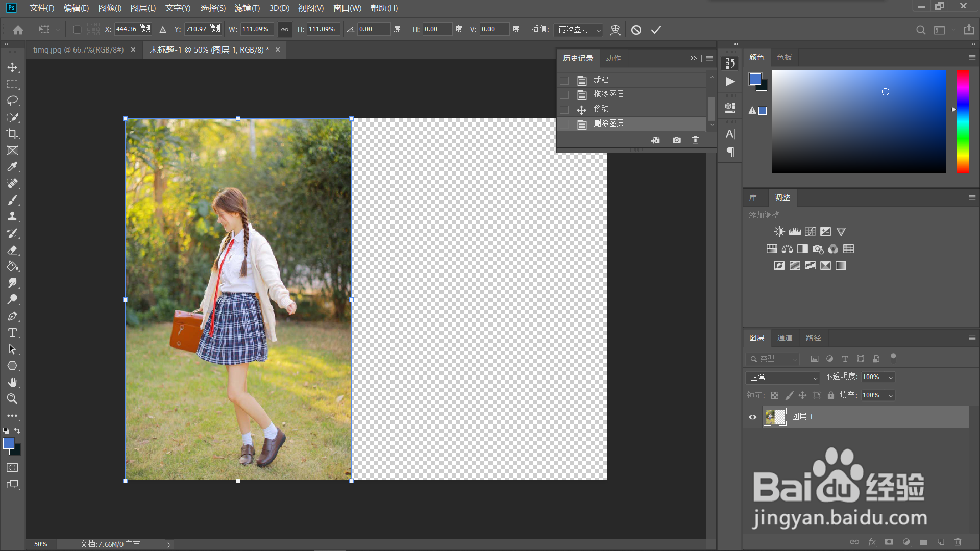The width and height of the screenshot is (980, 551).
Task: Create new snapshot camera icon
Action: 676,140
